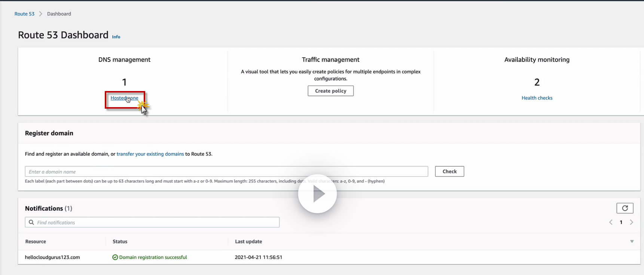Screen dimensions: 644x275
Task: Select page 1 in notifications pagination
Action: tap(621, 222)
